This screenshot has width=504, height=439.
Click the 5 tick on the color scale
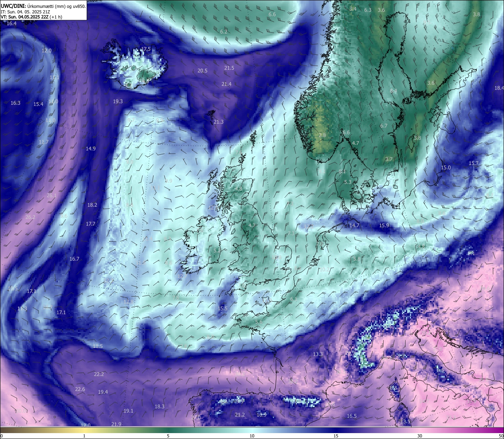(168, 436)
